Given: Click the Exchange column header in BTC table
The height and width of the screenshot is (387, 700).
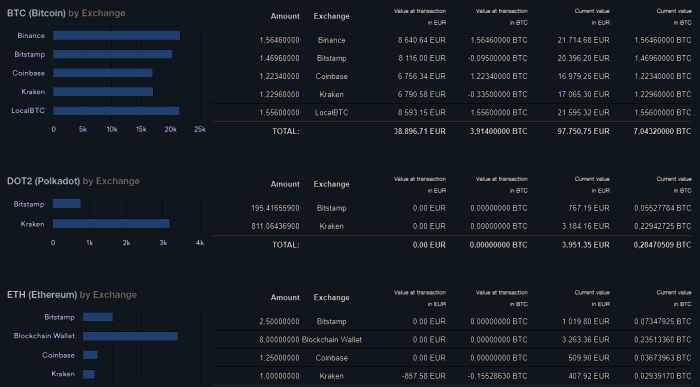Looking at the screenshot, I should 331,16.
